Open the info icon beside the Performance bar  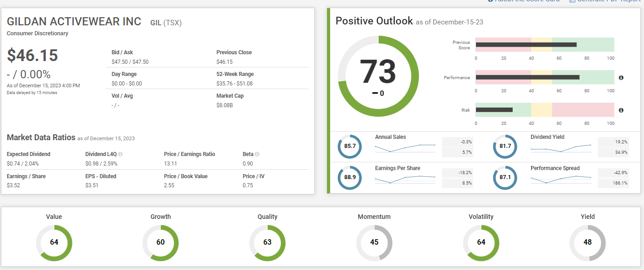tap(621, 78)
